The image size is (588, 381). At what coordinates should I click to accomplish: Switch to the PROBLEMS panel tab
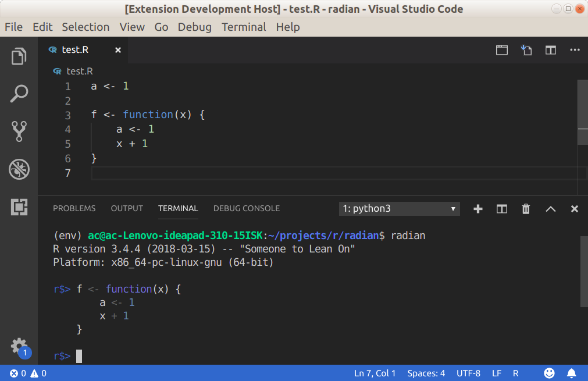74,208
